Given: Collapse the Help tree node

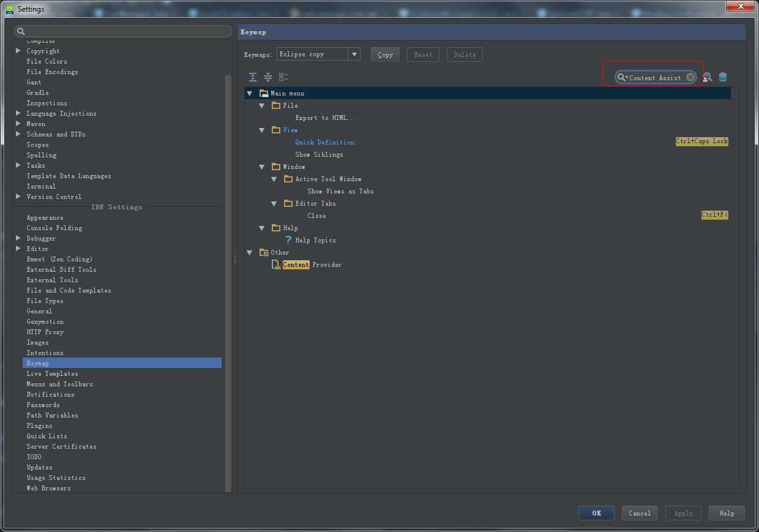Looking at the screenshot, I should tap(261, 228).
